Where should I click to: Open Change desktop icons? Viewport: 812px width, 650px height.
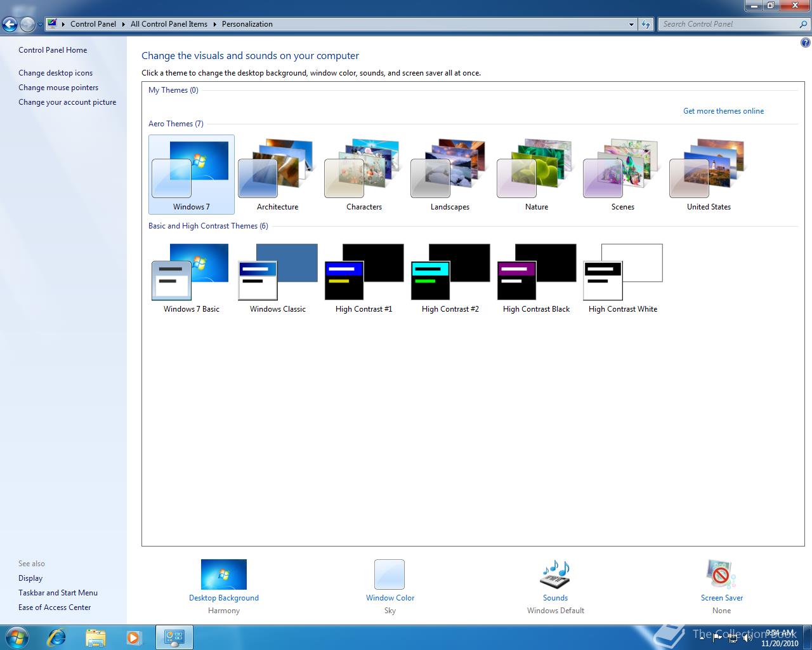pyautogui.click(x=55, y=73)
